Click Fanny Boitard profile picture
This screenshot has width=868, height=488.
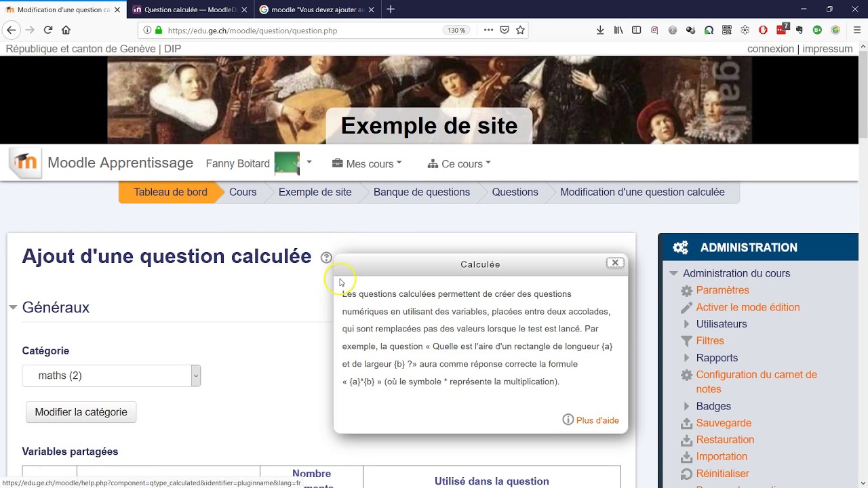point(287,163)
